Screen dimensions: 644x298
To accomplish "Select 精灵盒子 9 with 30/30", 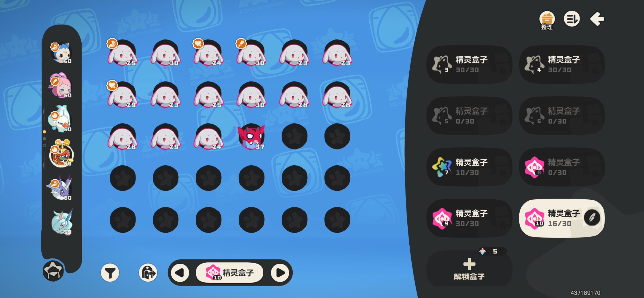I will [469, 218].
